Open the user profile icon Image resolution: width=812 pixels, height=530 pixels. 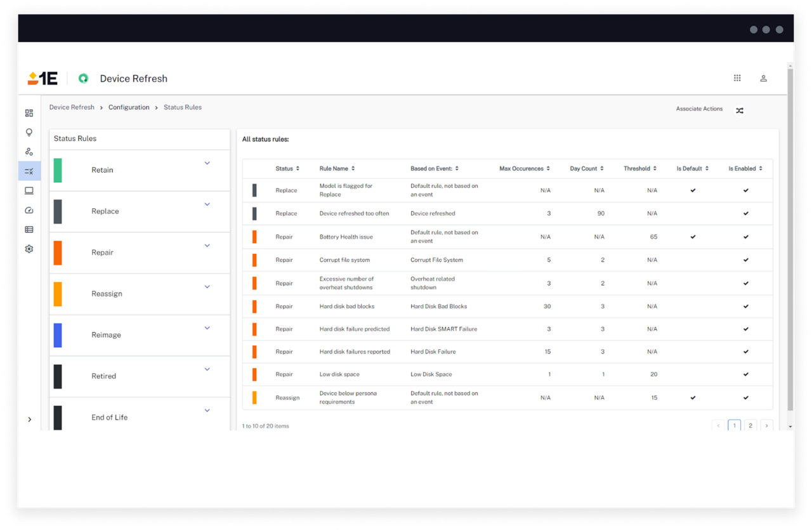(x=764, y=78)
